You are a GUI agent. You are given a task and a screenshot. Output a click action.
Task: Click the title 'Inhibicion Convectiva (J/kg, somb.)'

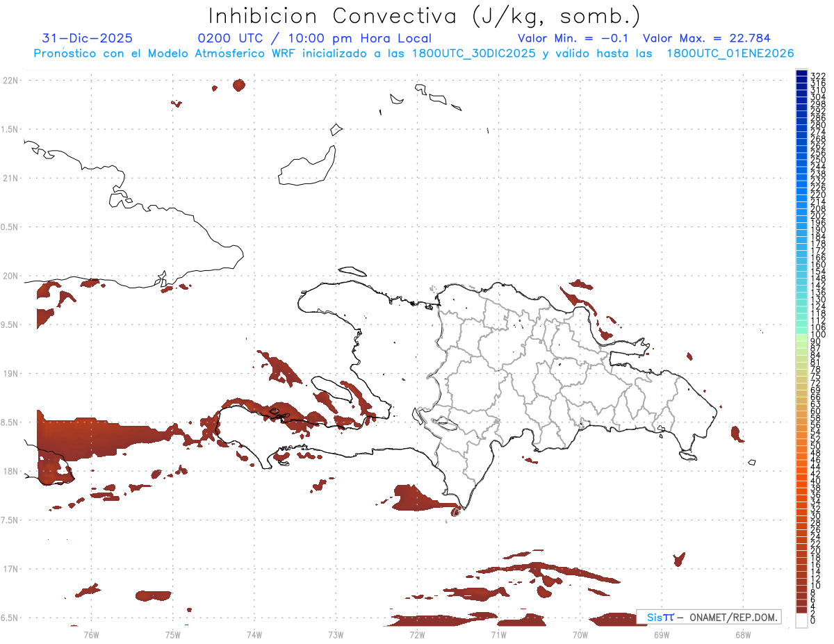(x=424, y=16)
